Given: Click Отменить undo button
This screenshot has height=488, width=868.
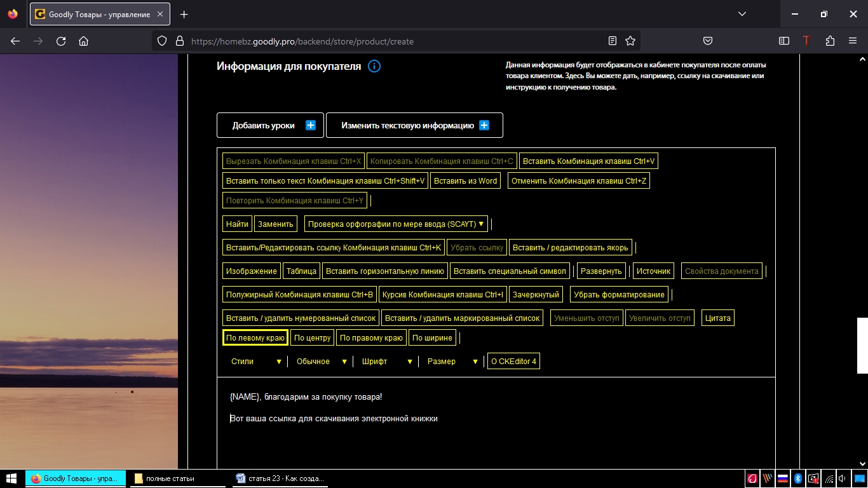Looking at the screenshot, I should [x=579, y=181].
